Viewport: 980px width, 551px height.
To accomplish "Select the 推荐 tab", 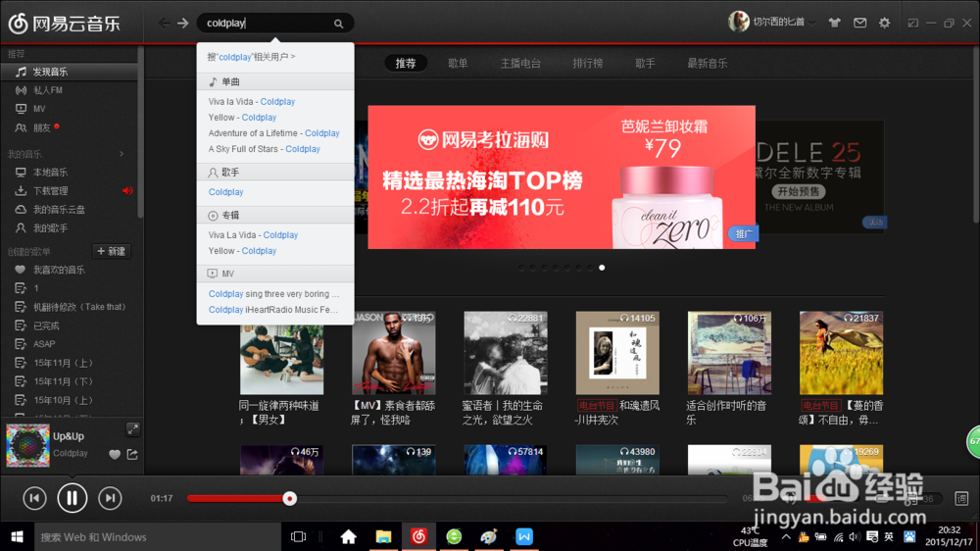I will [x=406, y=63].
